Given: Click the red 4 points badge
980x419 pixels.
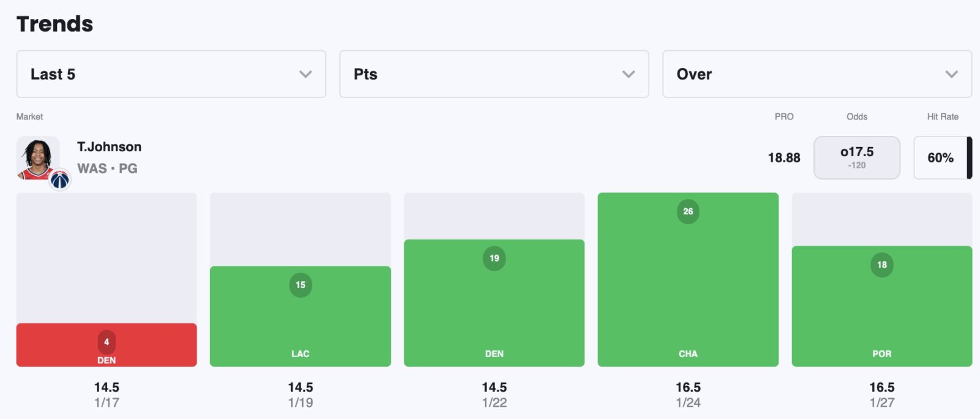Looking at the screenshot, I should [x=107, y=342].
